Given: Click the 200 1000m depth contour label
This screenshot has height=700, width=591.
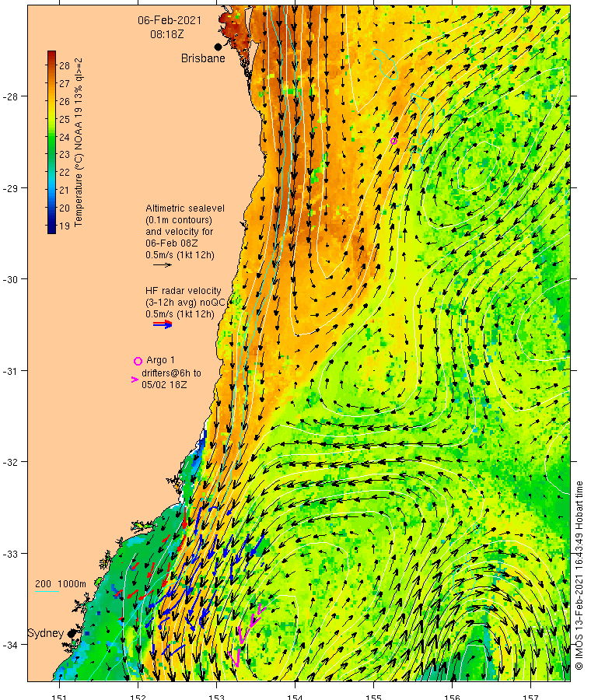Looking at the screenshot, I should [60, 583].
